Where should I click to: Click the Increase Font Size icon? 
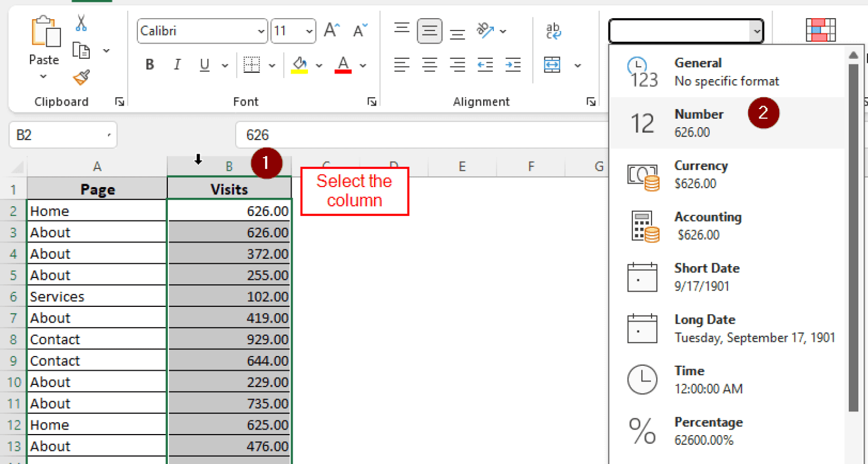point(332,31)
